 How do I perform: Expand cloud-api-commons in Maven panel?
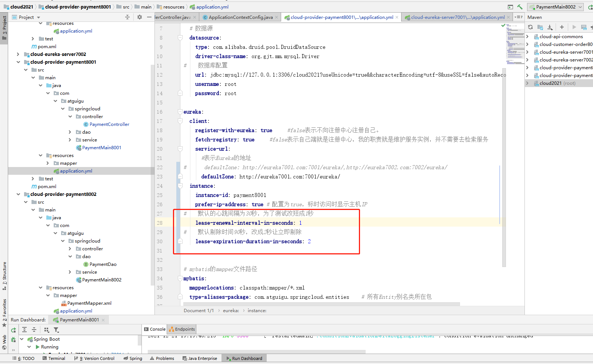pyautogui.click(x=527, y=37)
